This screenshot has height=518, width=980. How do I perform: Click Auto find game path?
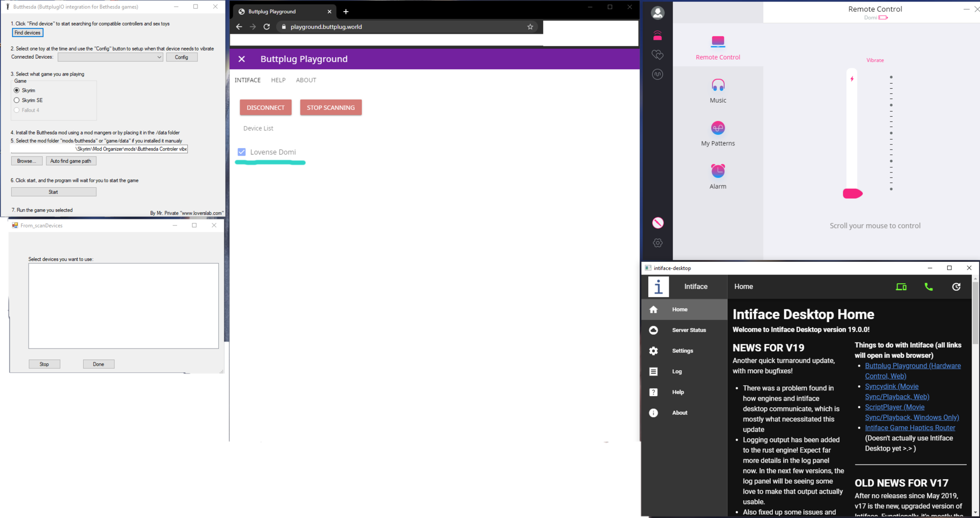(x=71, y=161)
